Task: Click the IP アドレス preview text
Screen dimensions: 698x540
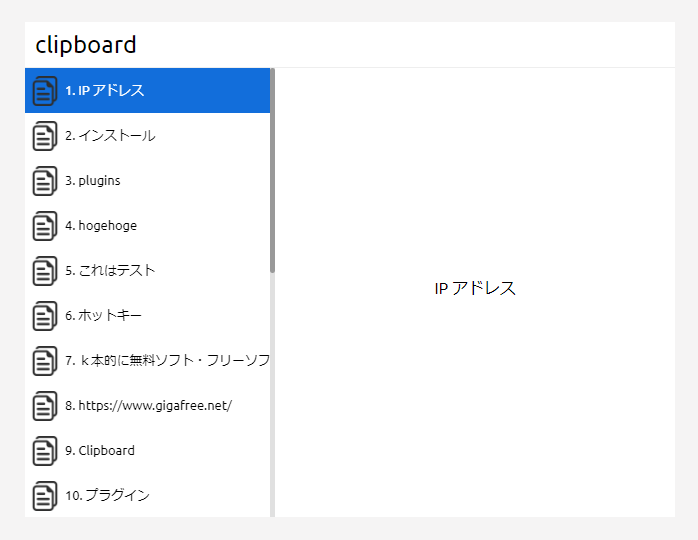Action: (475, 288)
